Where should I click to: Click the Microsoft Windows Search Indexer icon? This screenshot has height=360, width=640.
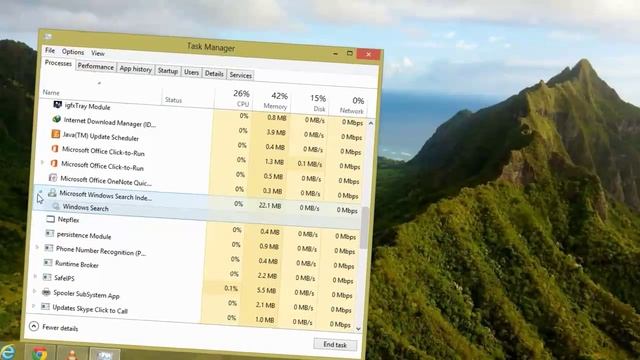(52, 193)
